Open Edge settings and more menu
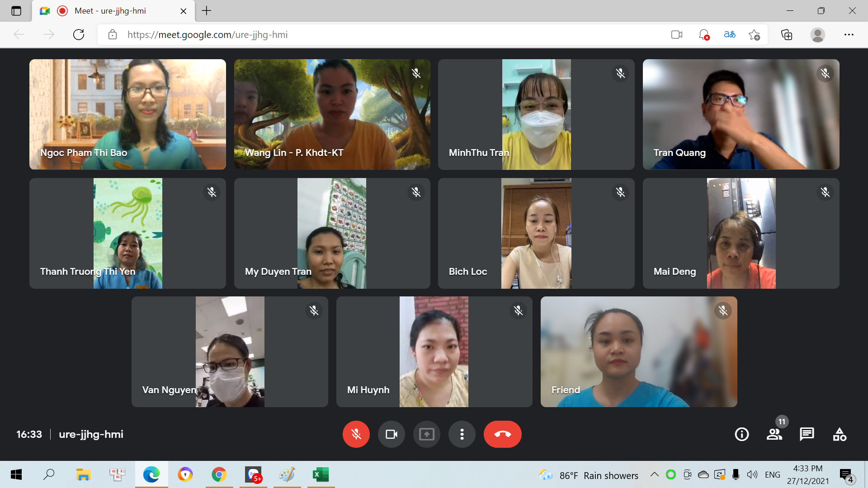 tap(849, 34)
